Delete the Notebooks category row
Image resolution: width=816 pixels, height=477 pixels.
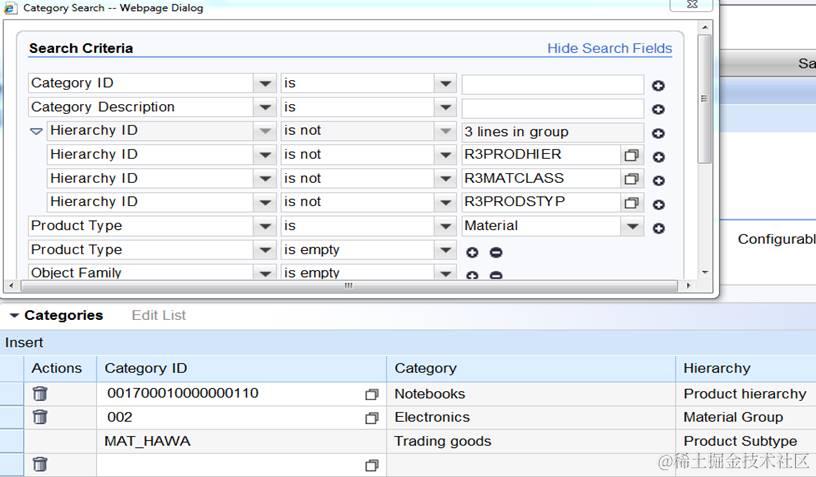point(40,394)
